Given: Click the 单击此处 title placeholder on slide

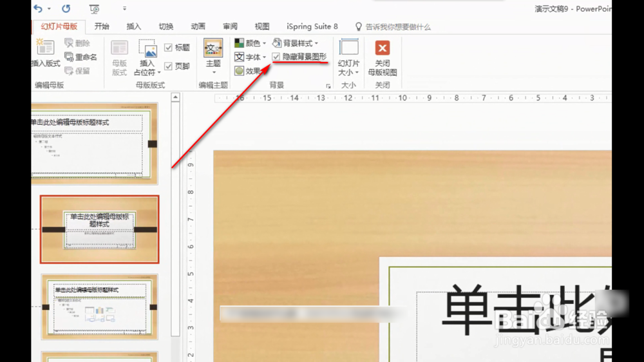Looking at the screenshot, I should pyautogui.click(x=526, y=310).
